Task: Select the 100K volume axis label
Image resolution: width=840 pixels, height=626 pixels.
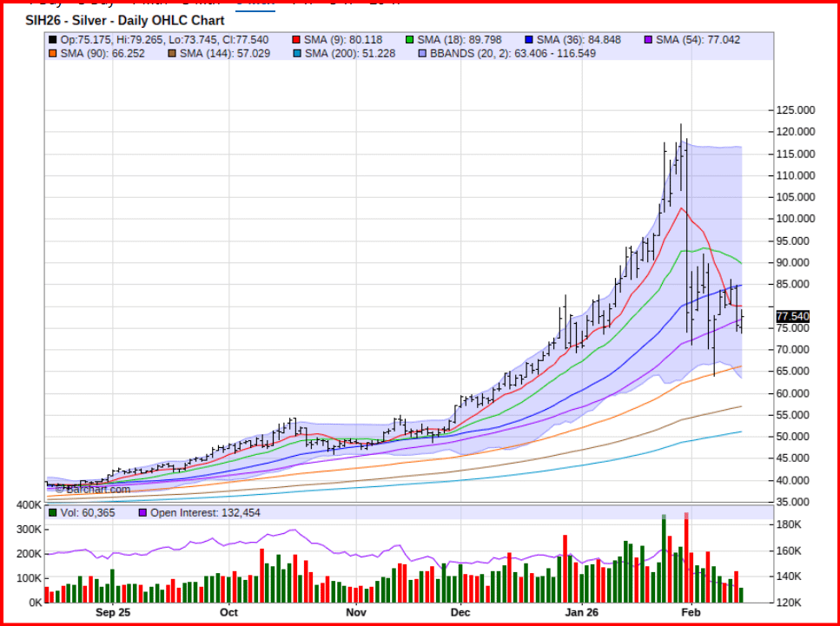Action: (29, 579)
